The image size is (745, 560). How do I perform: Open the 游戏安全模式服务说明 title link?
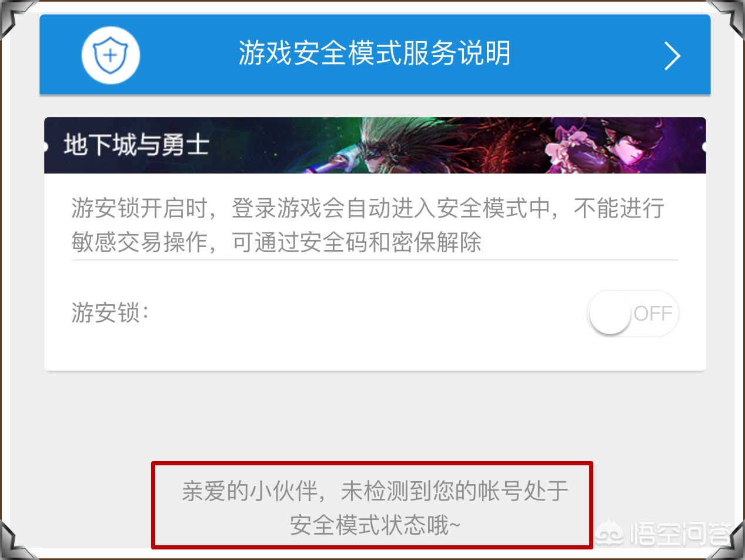click(x=375, y=54)
